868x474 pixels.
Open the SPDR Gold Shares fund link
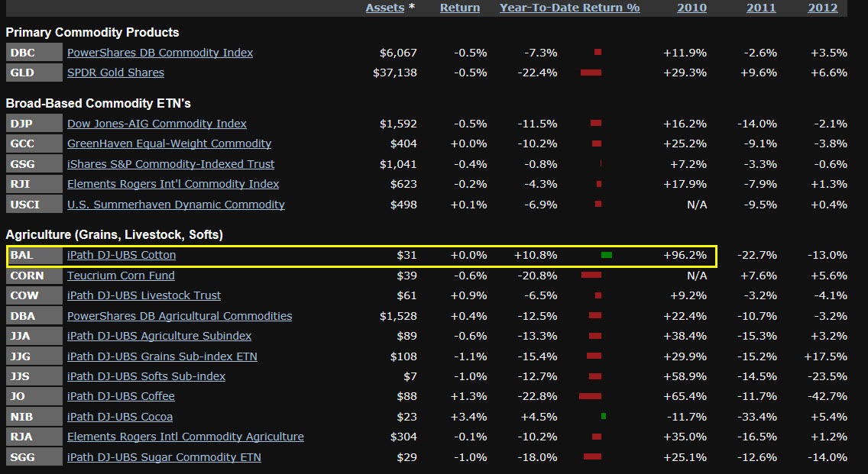coord(115,73)
